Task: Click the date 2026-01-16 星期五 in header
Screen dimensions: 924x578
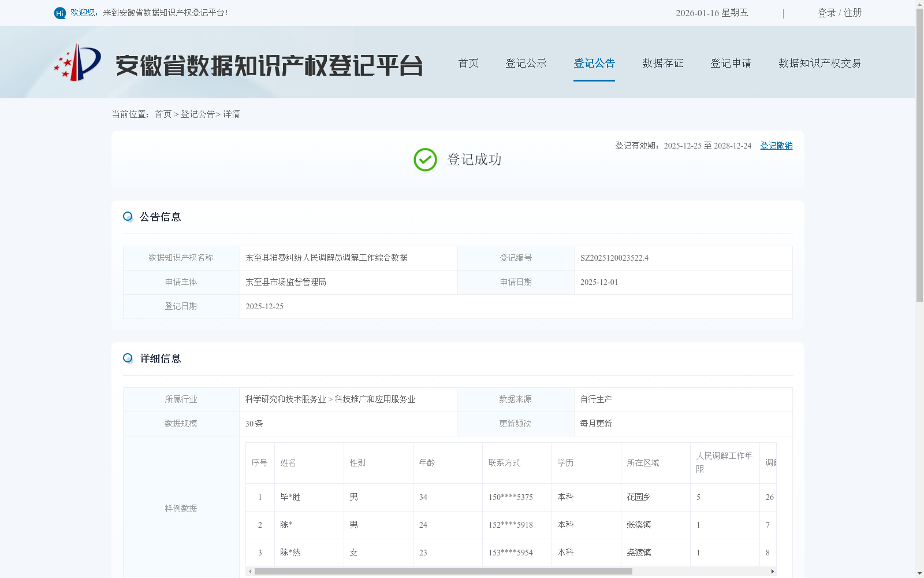Action: [712, 13]
